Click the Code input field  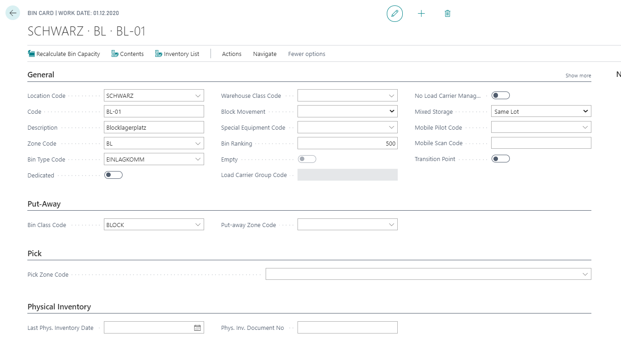(154, 111)
